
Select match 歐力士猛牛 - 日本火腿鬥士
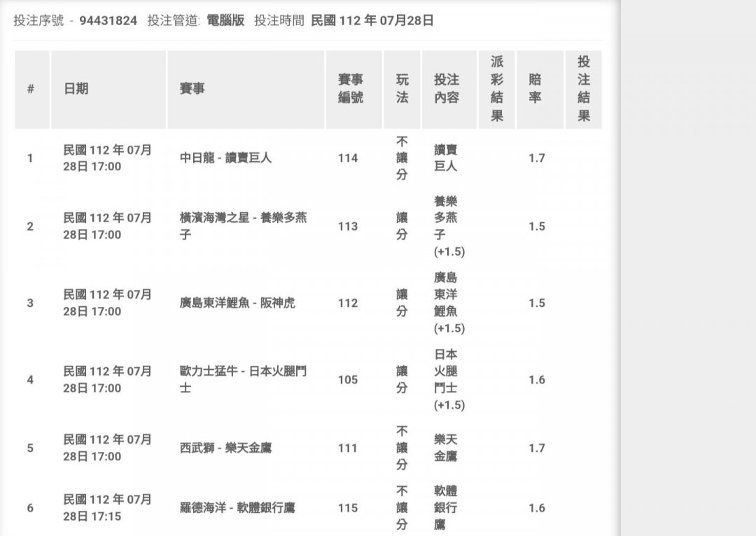244,380
